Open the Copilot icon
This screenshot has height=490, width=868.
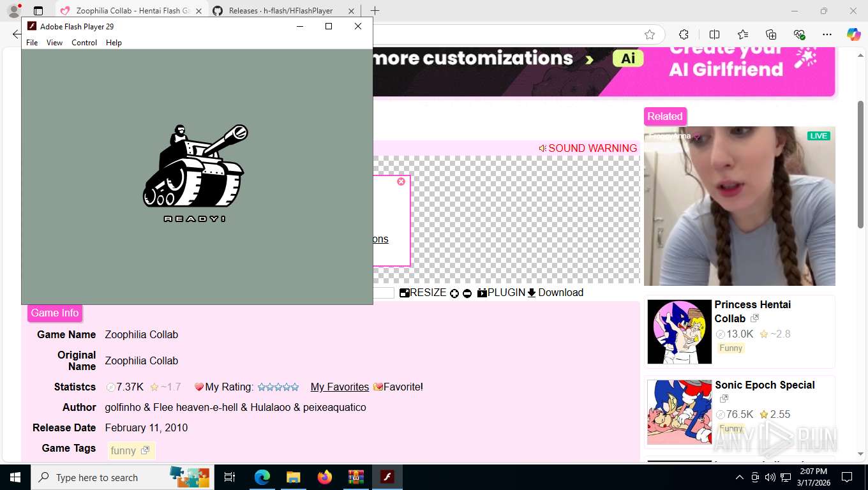point(854,34)
